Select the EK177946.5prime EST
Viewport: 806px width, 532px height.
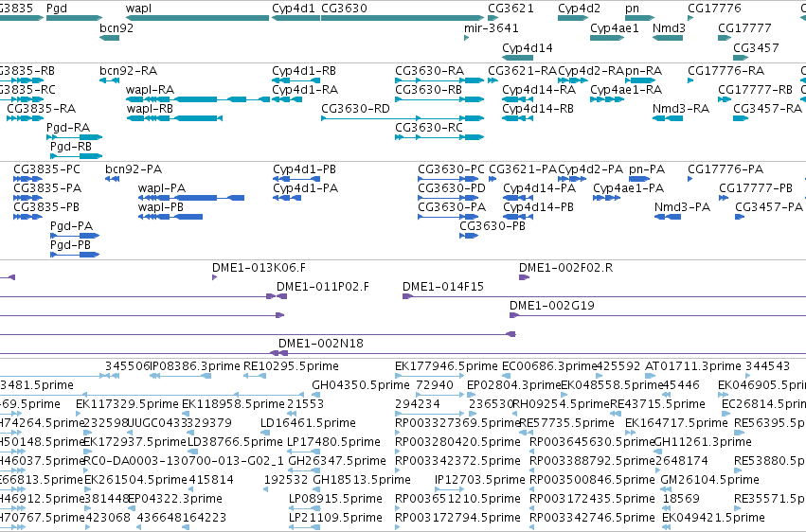tap(430, 377)
